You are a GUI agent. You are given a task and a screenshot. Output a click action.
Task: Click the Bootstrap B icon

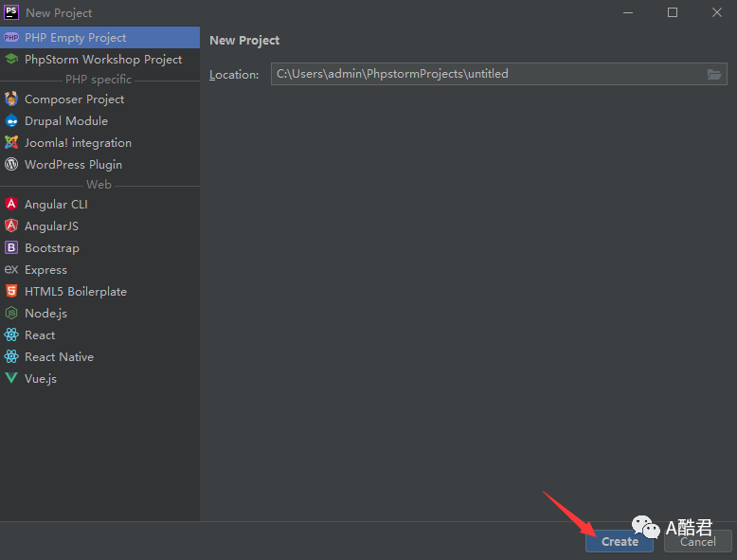pyautogui.click(x=11, y=247)
